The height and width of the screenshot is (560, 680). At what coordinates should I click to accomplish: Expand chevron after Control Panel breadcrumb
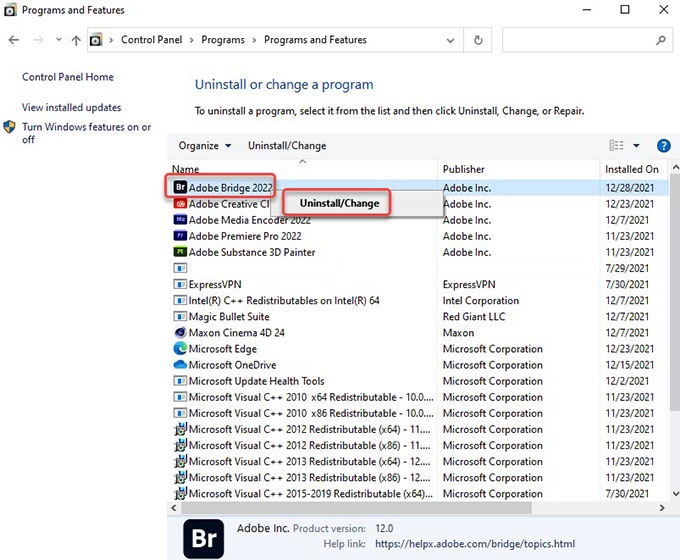(x=191, y=40)
